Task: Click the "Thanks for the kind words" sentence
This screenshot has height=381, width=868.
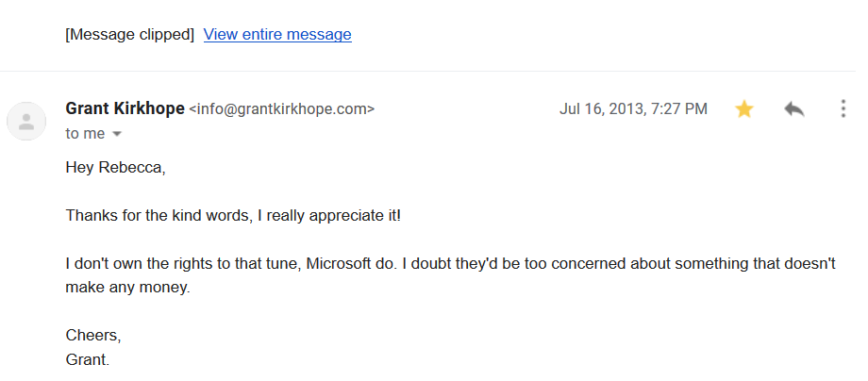Action: tap(160, 216)
